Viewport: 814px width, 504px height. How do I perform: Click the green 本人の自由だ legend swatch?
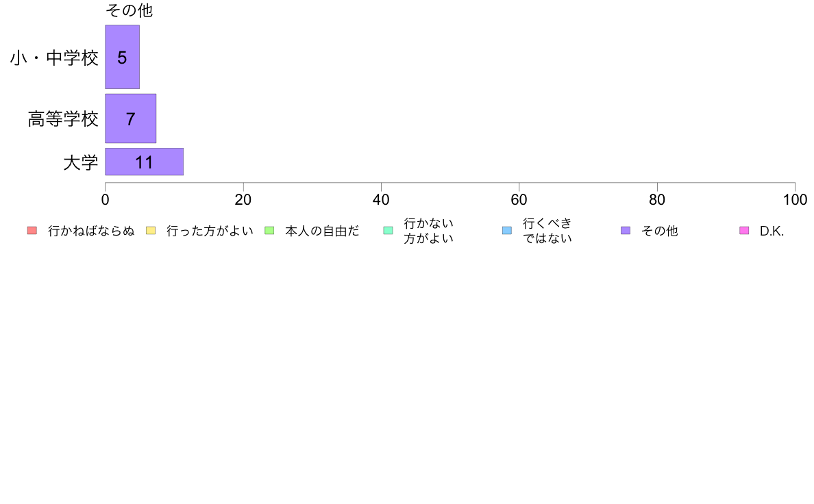pyautogui.click(x=269, y=231)
